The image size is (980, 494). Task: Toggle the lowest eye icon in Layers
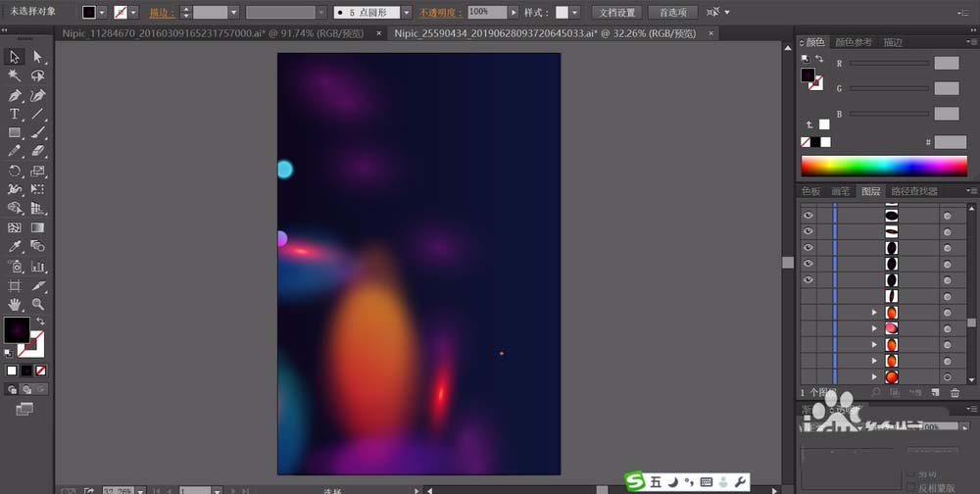click(x=808, y=280)
